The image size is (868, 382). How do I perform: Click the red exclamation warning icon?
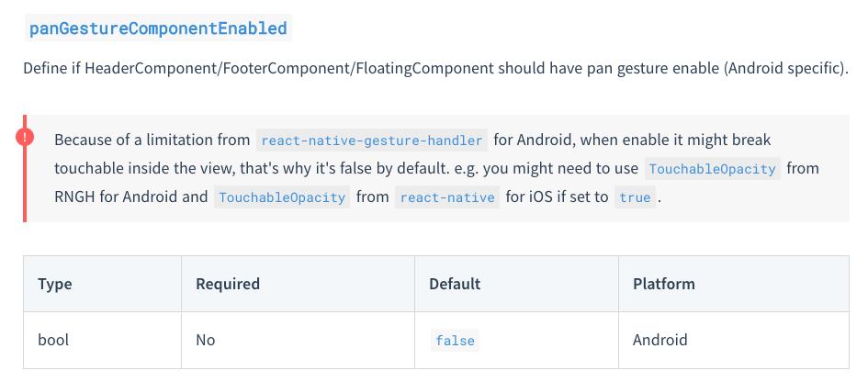click(25, 137)
